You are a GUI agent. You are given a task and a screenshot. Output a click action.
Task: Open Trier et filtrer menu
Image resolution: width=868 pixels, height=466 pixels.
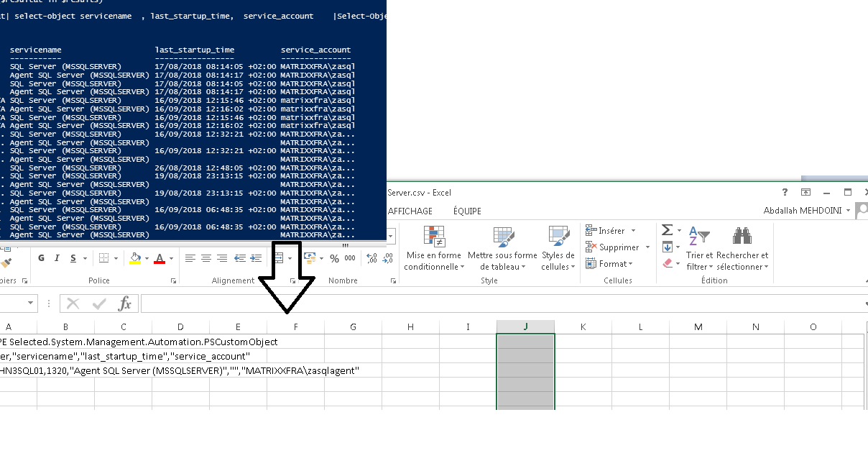coord(699,248)
